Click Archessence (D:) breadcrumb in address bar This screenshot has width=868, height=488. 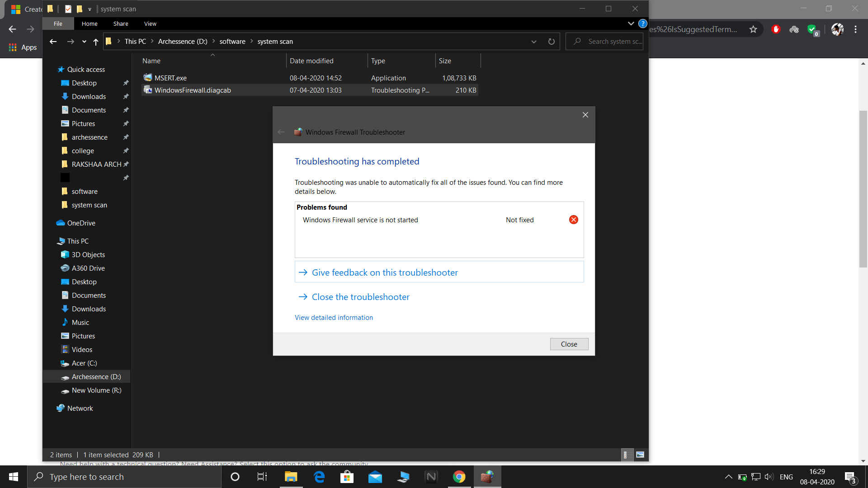tap(183, 42)
